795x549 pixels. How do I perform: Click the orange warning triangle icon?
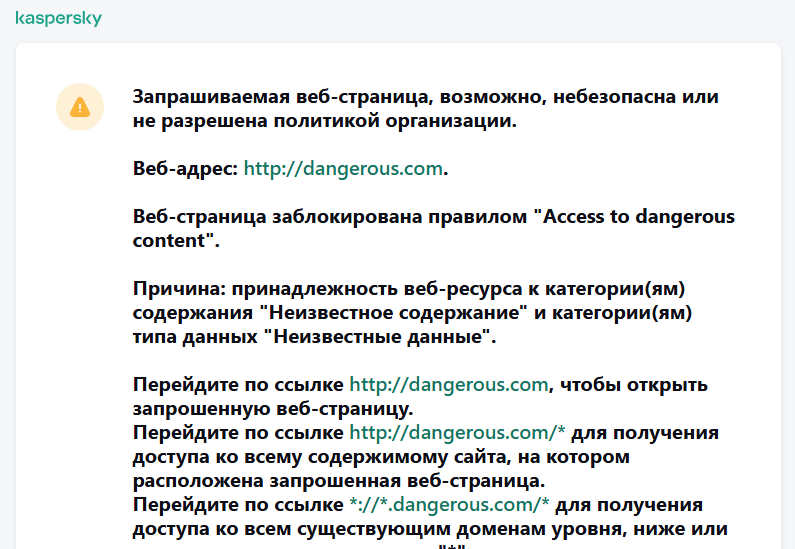[x=80, y=107]
